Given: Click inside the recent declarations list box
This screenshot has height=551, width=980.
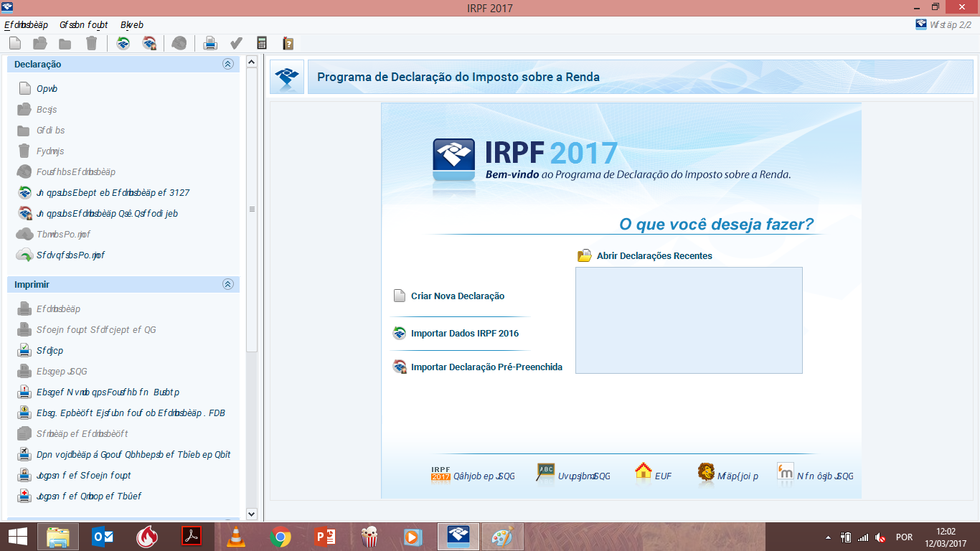Looking at the screenshot, I should tap(689, 320).
